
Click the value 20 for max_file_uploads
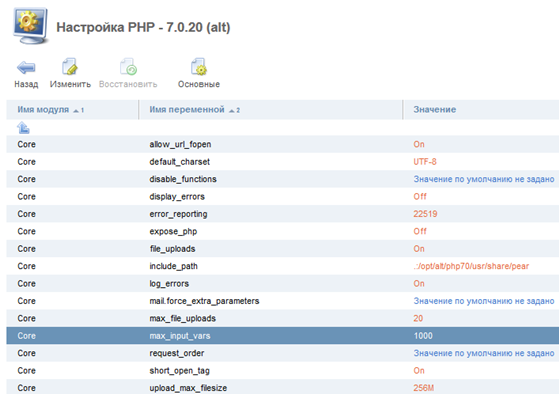(x=418, y=318)
